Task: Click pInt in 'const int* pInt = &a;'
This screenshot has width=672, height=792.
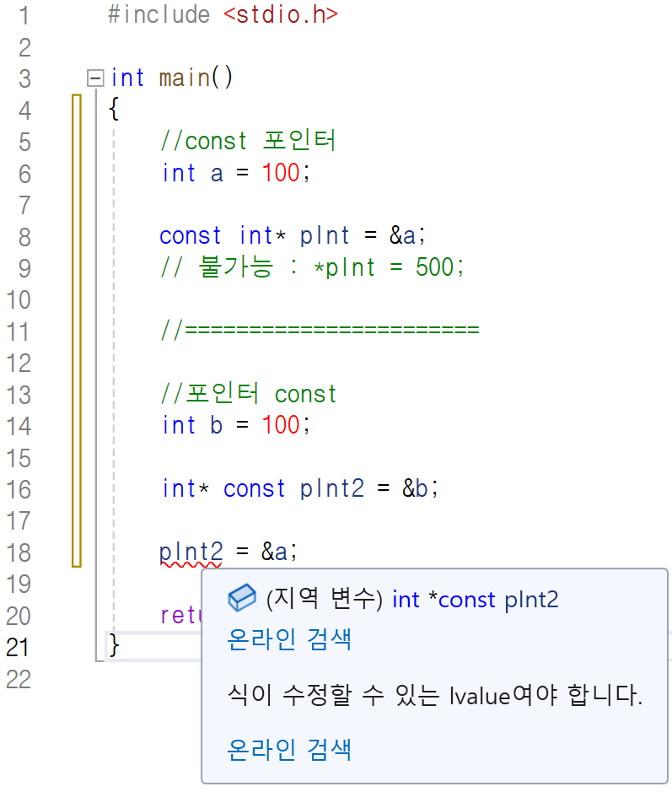Action: point(325,236)
